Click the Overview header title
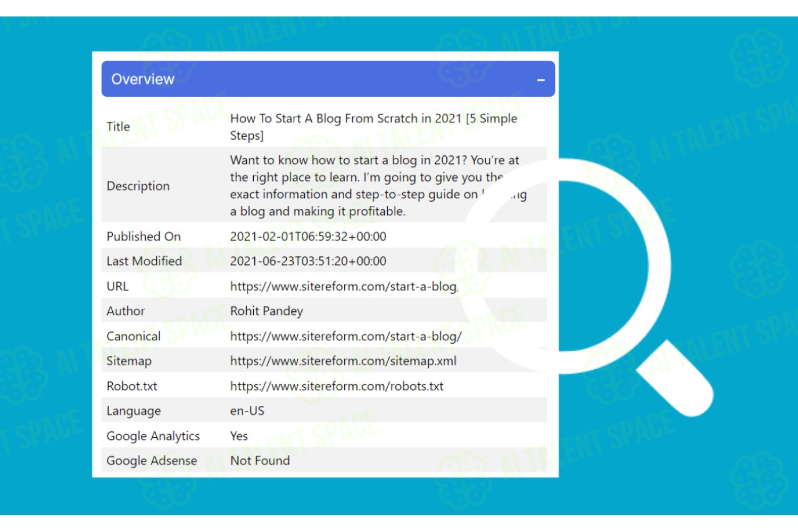The height and width of the screenshot is (532, 798). tap(143, 79)
